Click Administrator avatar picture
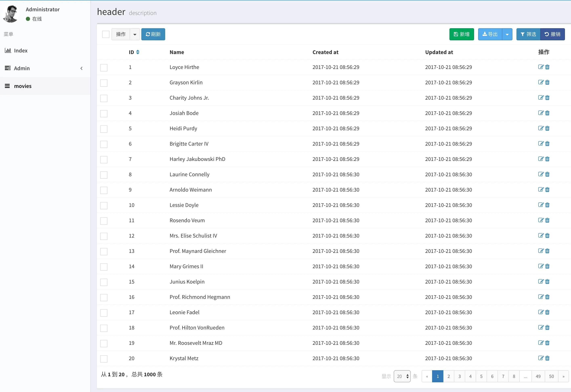The image size is (571, 392). [x=10, y=14]
